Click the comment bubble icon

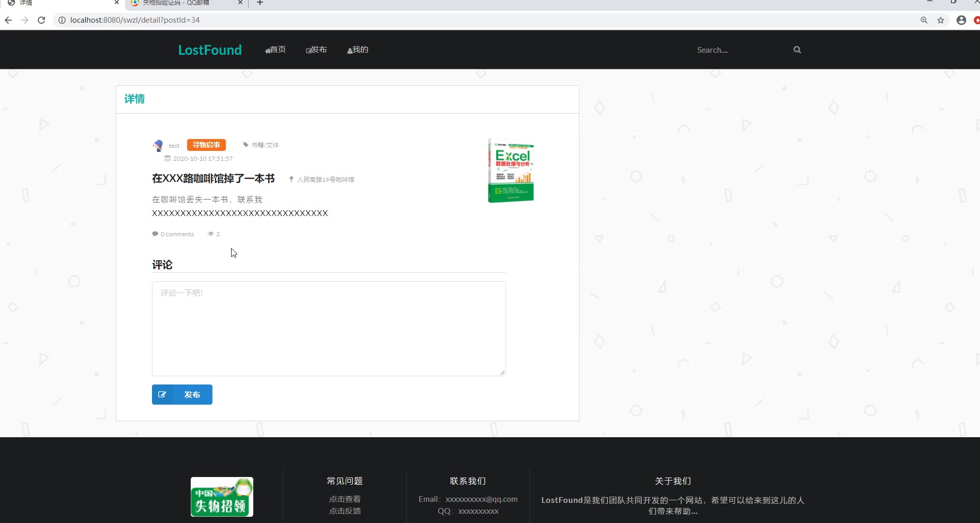point(155,234)
